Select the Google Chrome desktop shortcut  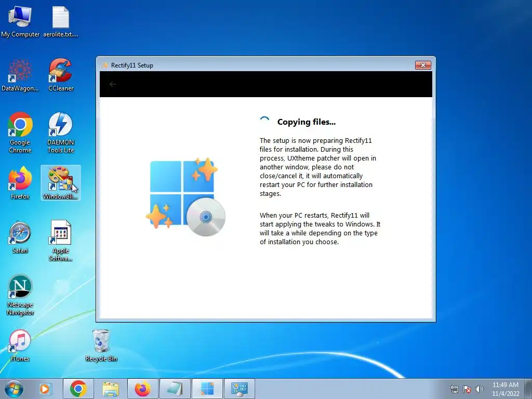click(20, 133)
